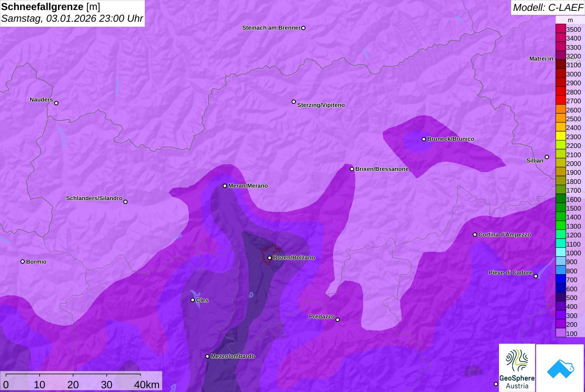Click the Mezzolombardo marker dot
585x392 pixels.
click(x=207, y=356)
